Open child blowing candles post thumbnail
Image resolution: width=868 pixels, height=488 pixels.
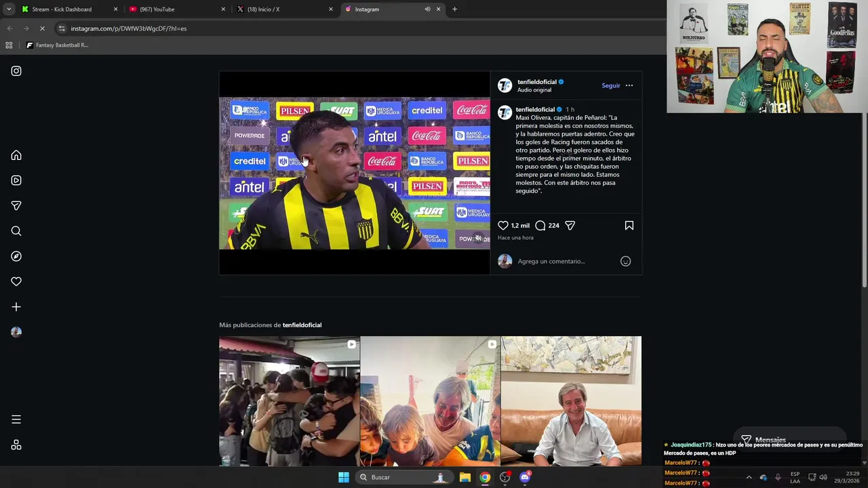(430, 401)
